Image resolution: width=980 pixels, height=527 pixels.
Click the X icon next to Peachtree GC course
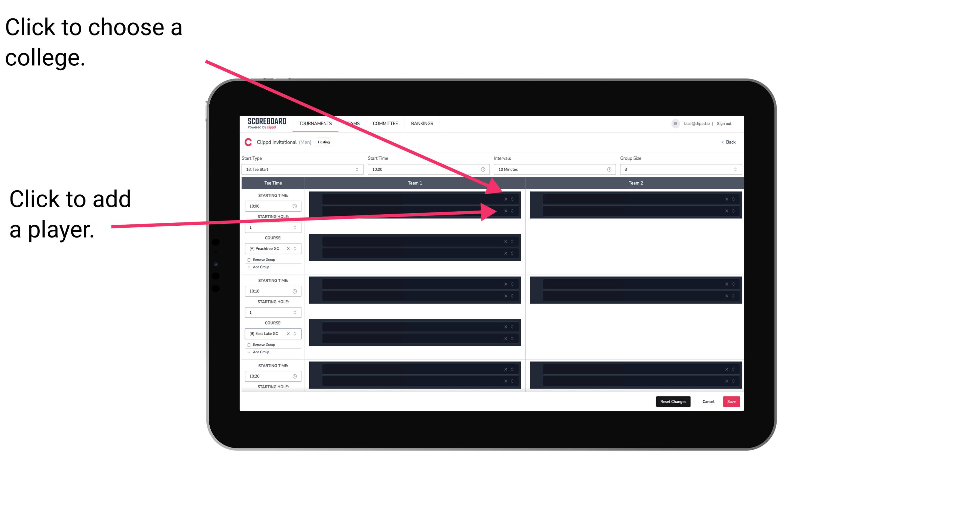tap(290, 249)
